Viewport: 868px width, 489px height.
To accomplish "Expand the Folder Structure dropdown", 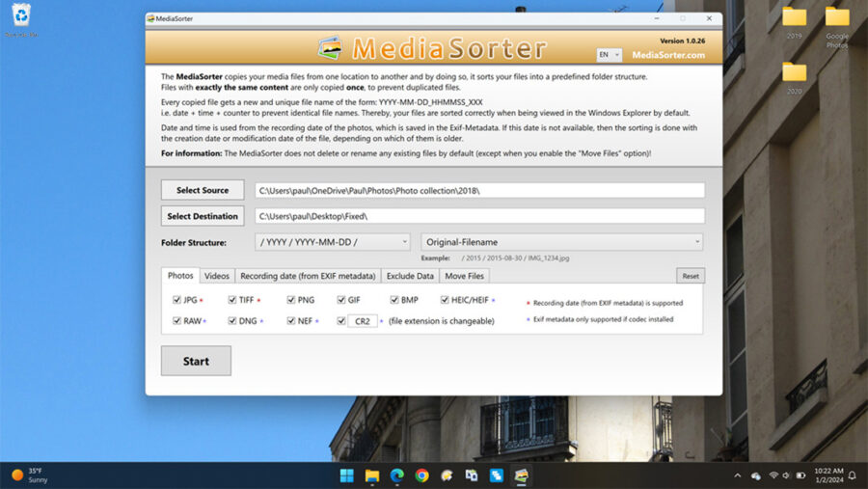I will point(333,242).
